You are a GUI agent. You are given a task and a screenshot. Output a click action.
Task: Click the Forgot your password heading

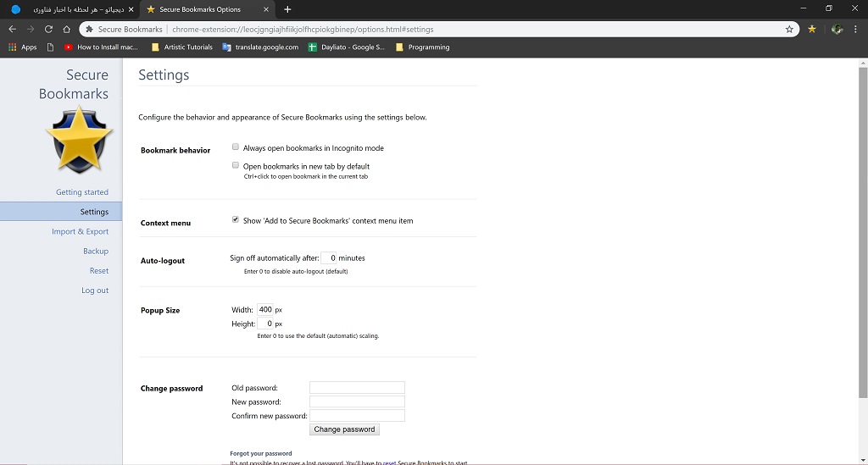pyautogui.click(x=261, y=453)
